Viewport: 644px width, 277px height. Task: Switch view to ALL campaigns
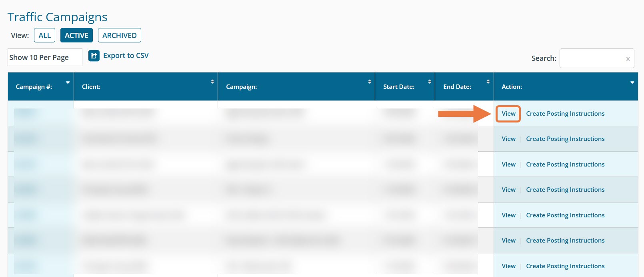pos(44,35)
